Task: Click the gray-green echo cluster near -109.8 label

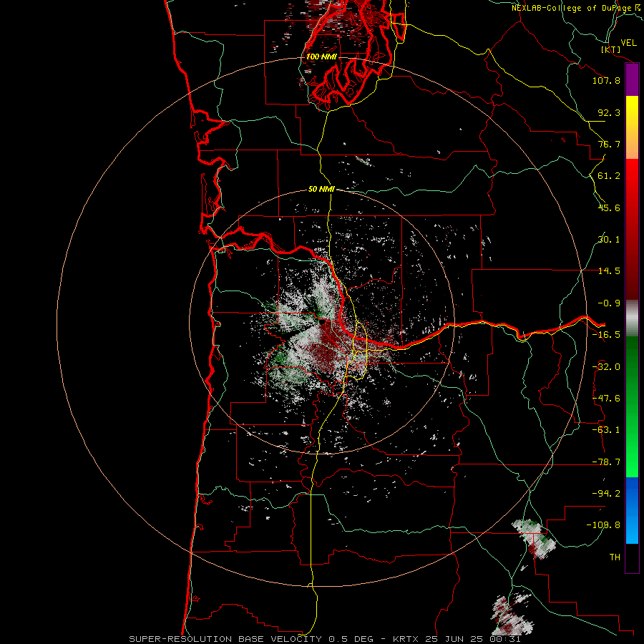Action: 535,539
